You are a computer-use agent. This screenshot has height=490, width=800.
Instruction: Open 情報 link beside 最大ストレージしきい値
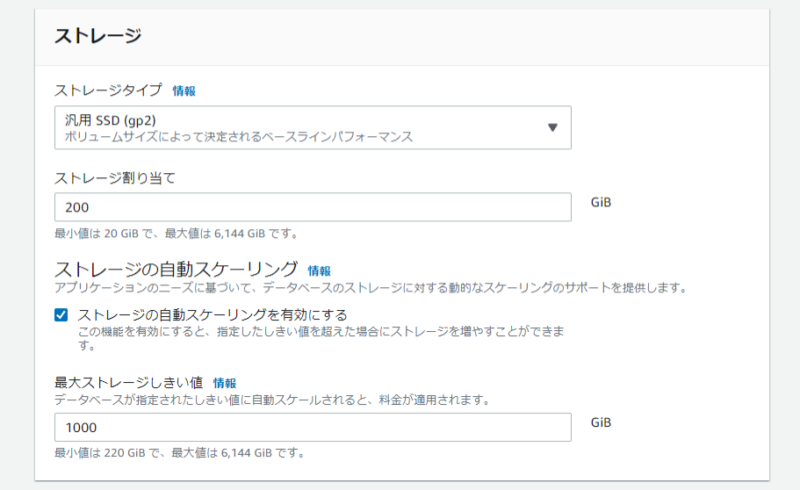point(224,383)
